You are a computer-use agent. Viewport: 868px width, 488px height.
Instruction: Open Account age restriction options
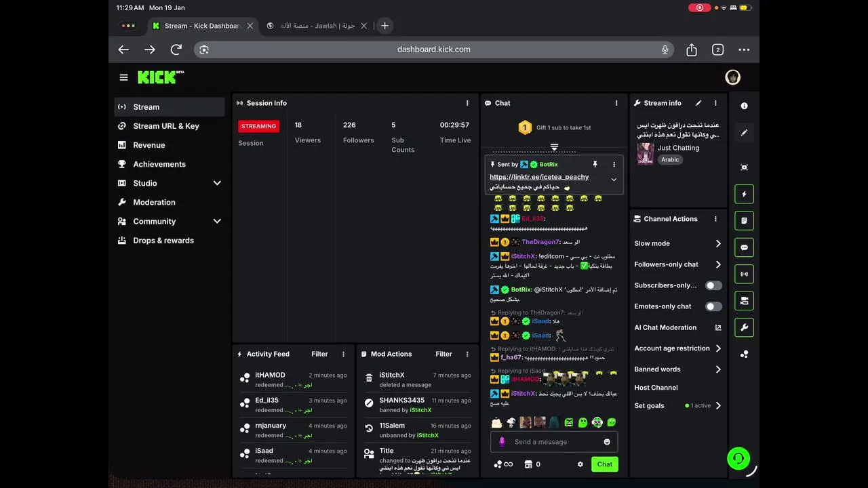point(677,348)
